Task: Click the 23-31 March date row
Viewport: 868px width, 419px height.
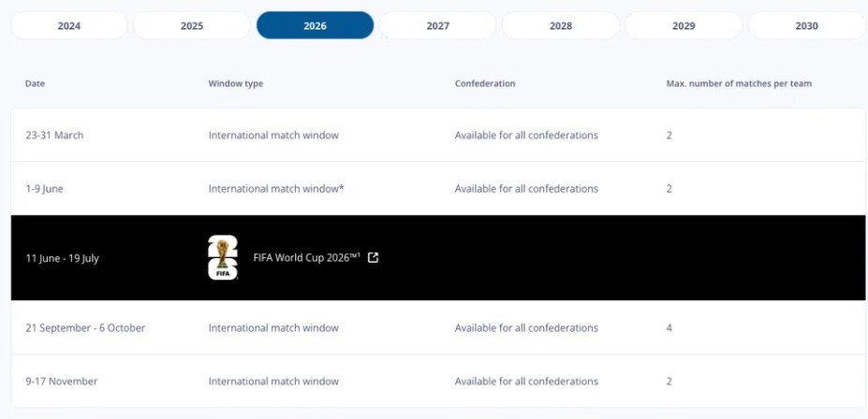Action: [54, 136]
